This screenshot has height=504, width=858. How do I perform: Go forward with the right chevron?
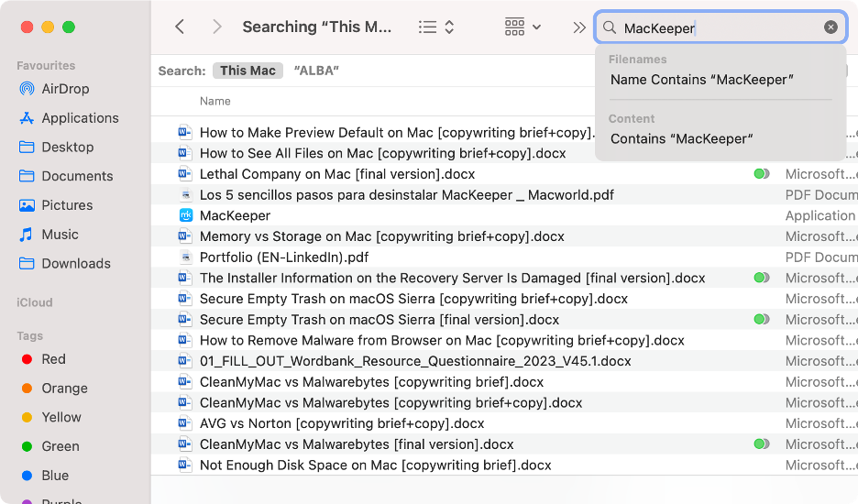pos(217,27)
